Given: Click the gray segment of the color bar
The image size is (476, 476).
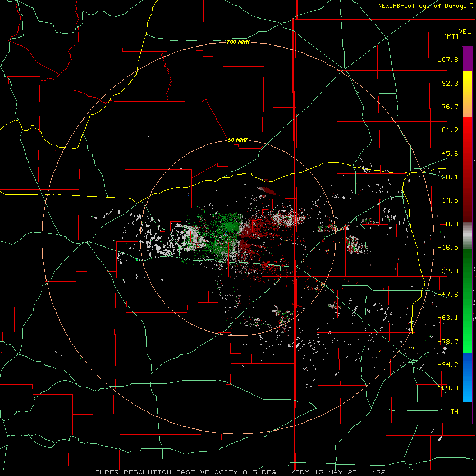Looking at the screenshot, I should [x=467, y=235].
